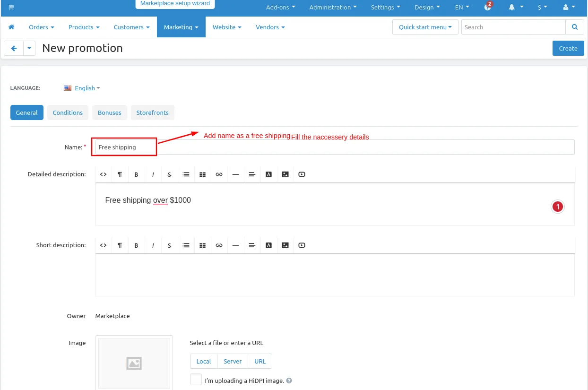Open the user account icon menu

coord(569,7)
